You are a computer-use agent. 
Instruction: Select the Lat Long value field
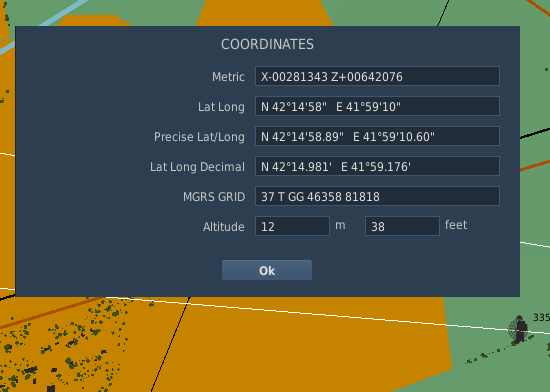[377, 106]
